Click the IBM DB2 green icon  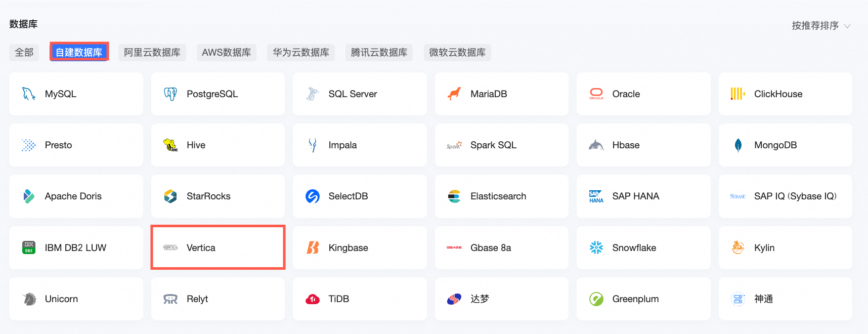[x=29, y=247]
